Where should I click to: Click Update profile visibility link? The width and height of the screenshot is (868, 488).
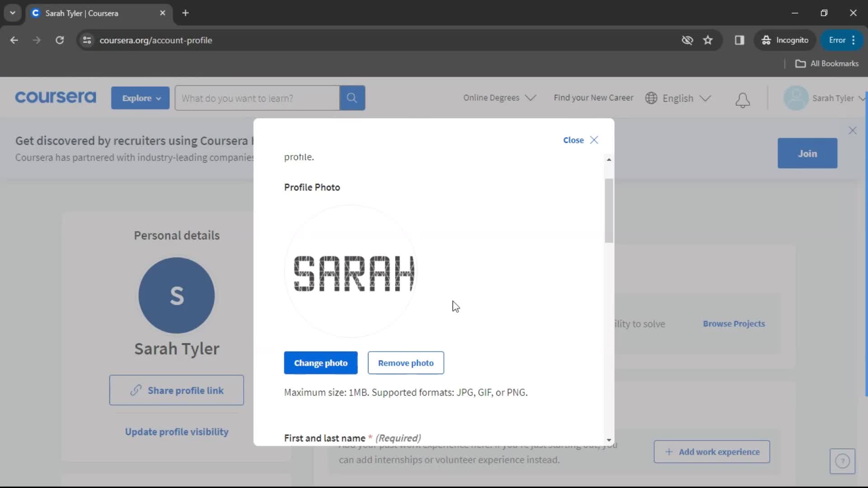(x=176, y=432)
